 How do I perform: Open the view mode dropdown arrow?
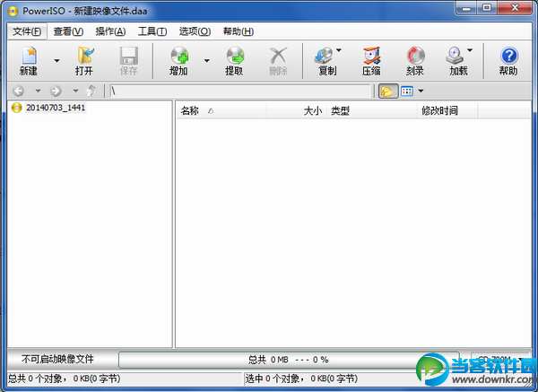point(421,91)
